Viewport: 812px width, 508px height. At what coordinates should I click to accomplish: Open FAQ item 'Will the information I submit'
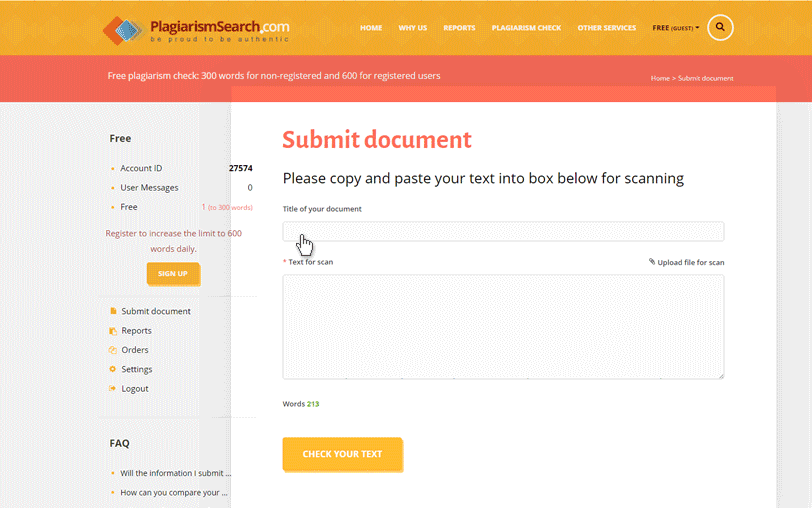[175, 473]
